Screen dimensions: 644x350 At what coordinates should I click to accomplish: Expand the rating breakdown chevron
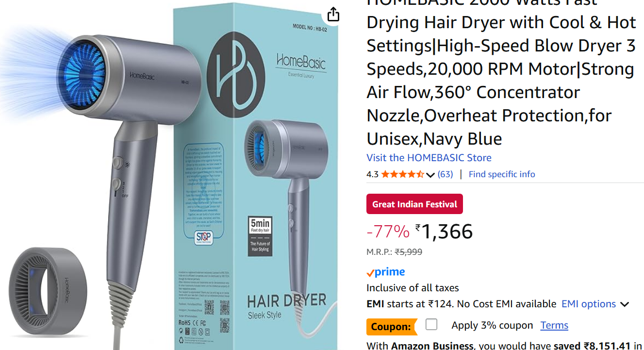430,175
